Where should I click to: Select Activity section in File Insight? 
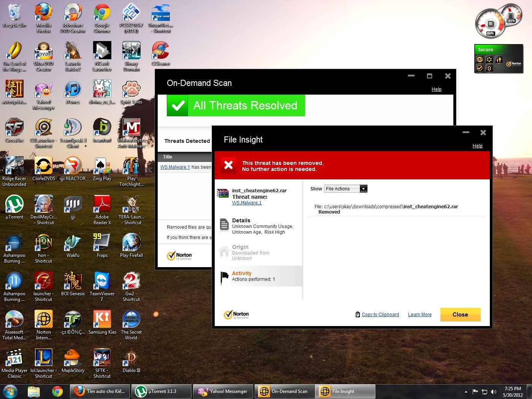259,276
